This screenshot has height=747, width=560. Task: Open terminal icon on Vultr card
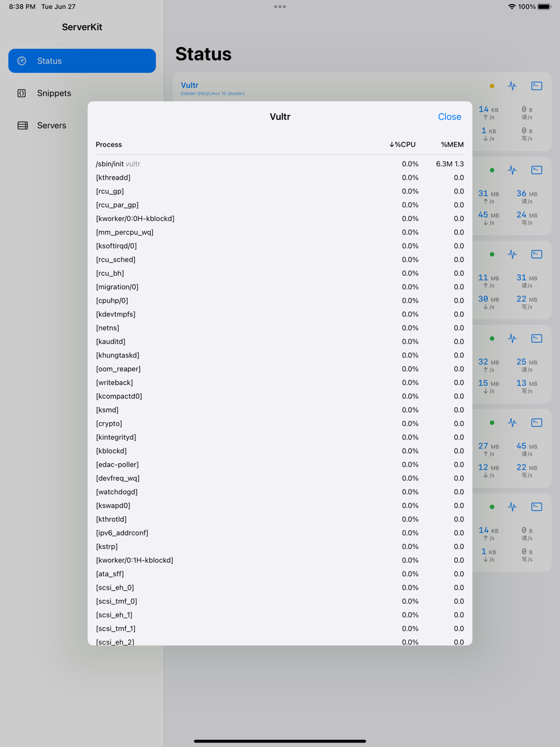pos(536,86)
